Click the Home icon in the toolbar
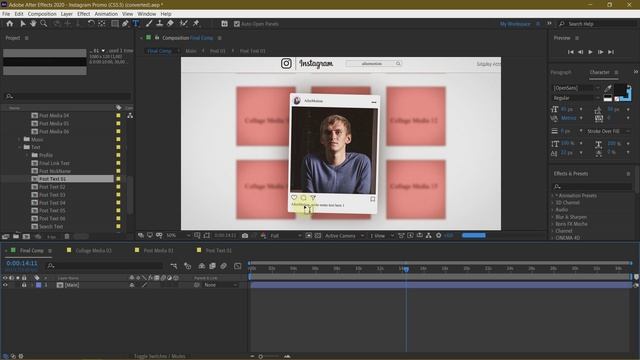The width and height of the screenshot is (640, 360). 10,24
